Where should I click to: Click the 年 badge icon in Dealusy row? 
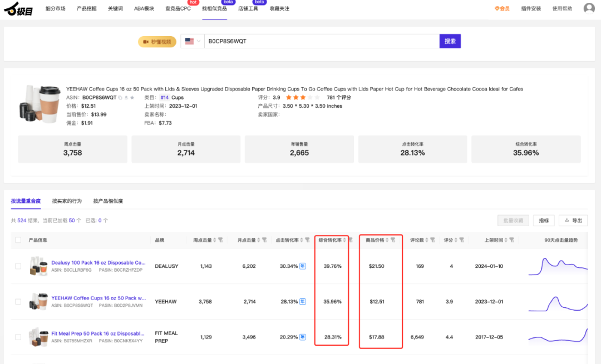(302, 266)
